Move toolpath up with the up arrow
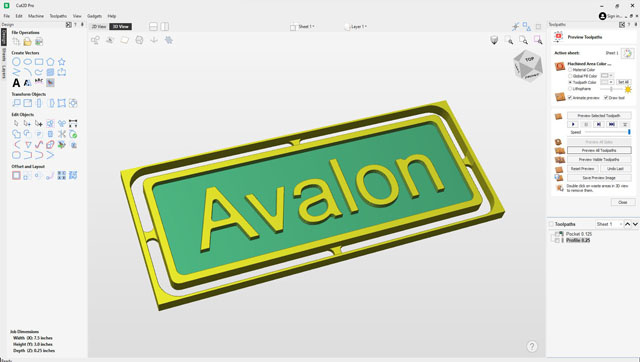 point(628,224)
